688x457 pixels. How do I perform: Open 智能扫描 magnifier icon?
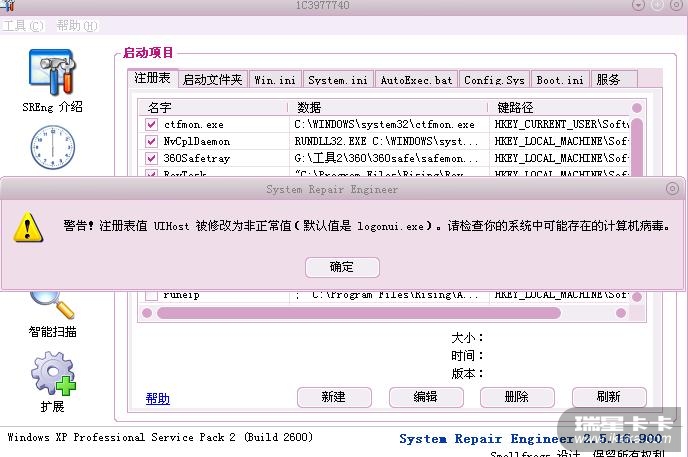(52, 304)
